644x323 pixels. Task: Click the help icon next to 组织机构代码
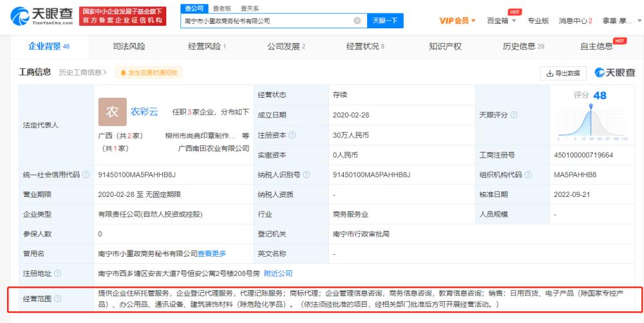coord(528,175)
